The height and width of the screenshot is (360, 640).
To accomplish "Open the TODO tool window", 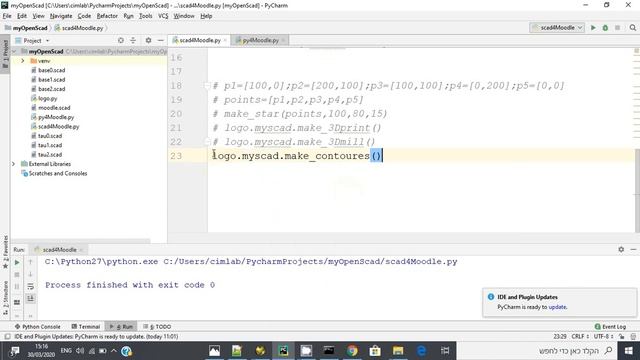I will tap(157, 327).
